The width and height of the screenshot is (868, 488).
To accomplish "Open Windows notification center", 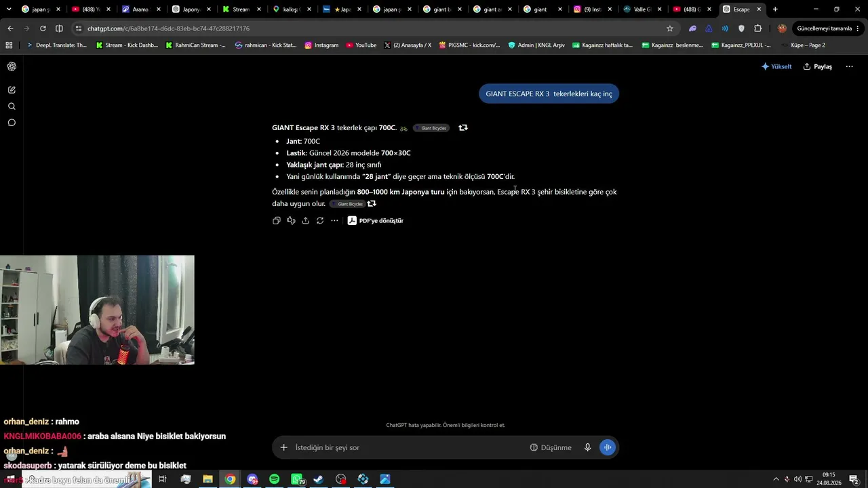I will tap(854, 479).
